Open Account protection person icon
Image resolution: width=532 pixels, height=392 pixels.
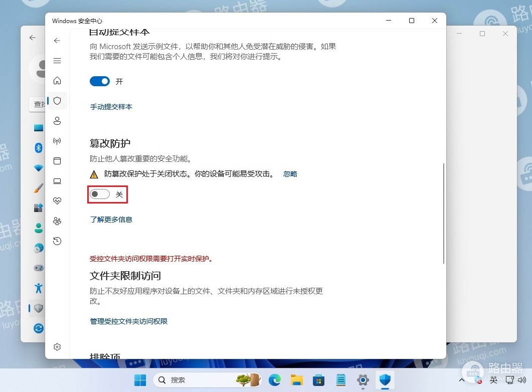[57, 121]
